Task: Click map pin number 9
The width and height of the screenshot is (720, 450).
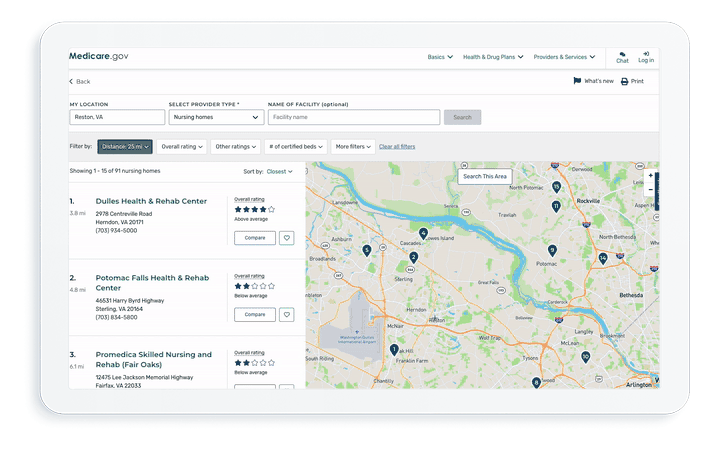Action: click(x=552, y=250)
